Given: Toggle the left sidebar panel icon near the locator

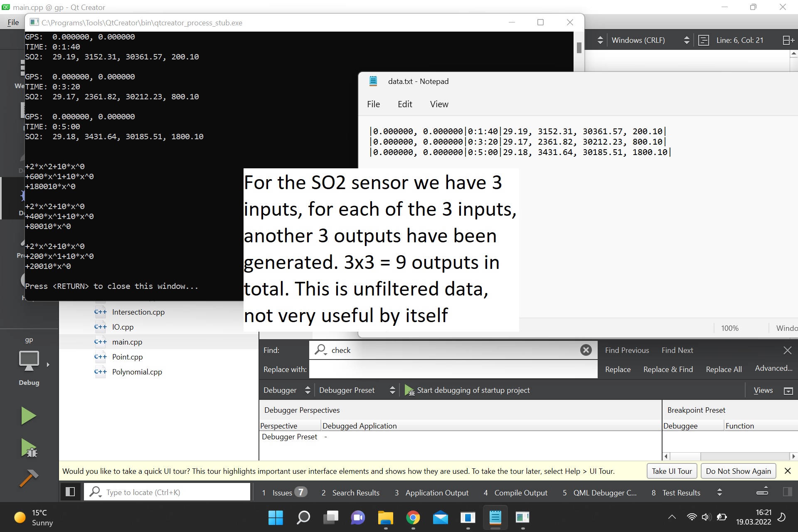Looking at the screenshot, I should (70, 492).
